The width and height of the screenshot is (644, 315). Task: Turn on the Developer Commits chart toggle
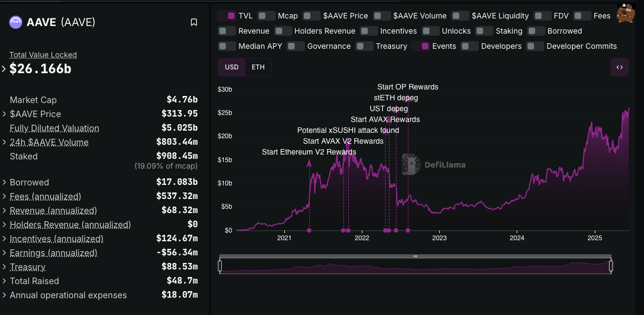pos(535,46)
